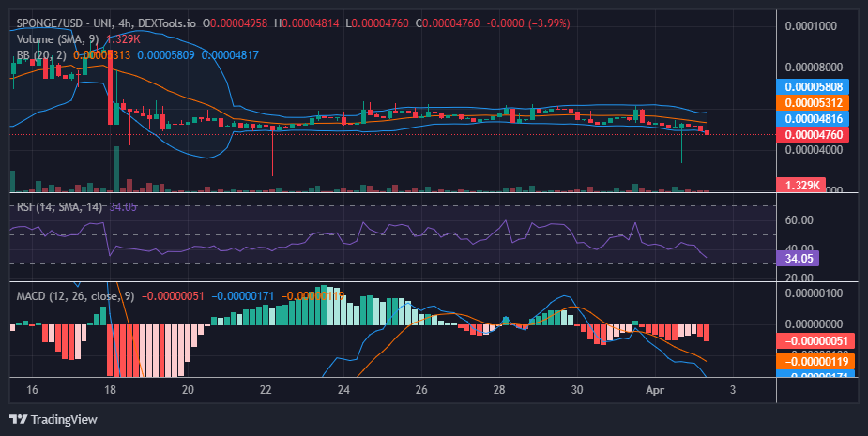868x436 pixels.
Task: Click date label 20 on time axis
Action: click(188, 389)
